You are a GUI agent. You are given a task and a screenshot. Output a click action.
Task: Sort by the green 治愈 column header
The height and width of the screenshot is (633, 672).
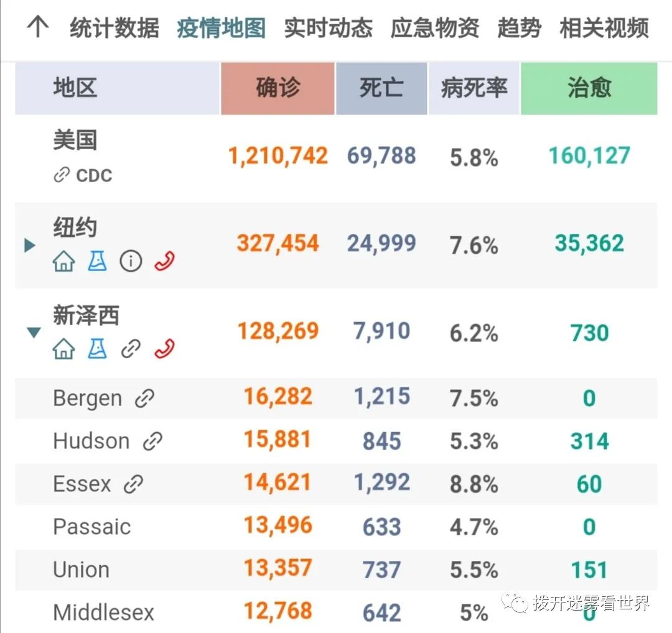(x=589, y=88)
